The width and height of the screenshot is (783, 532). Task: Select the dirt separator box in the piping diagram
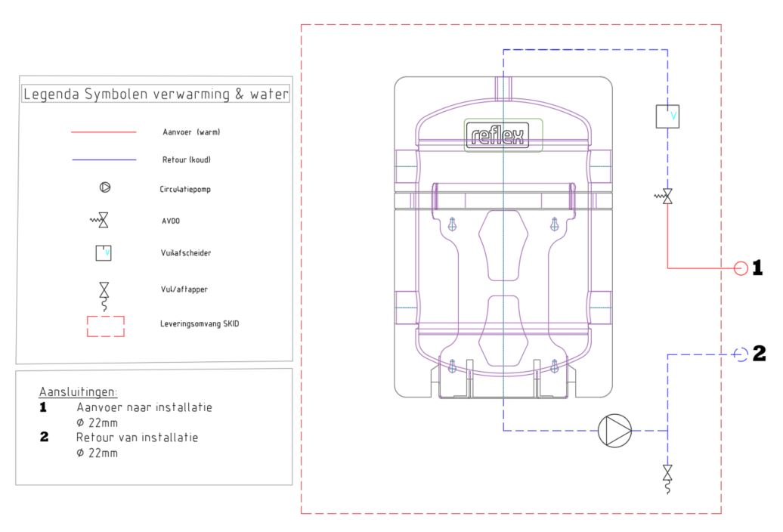pyautogui.click(x=667, y=116)
